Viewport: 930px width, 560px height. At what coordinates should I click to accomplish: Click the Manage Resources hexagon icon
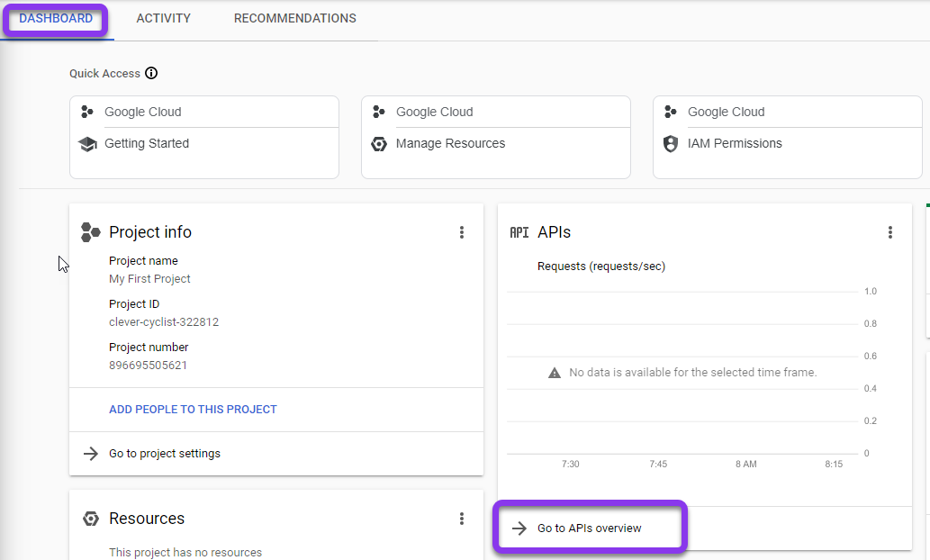[379, 143]
